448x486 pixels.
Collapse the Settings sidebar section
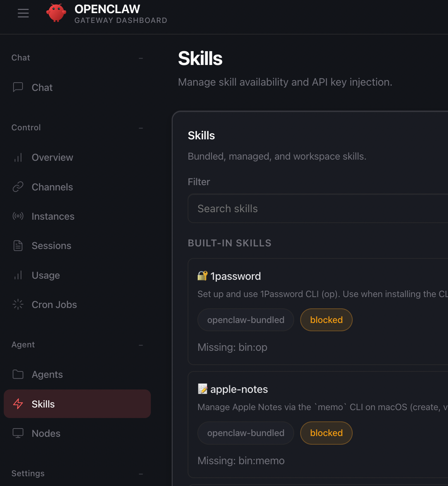point(141,474)
